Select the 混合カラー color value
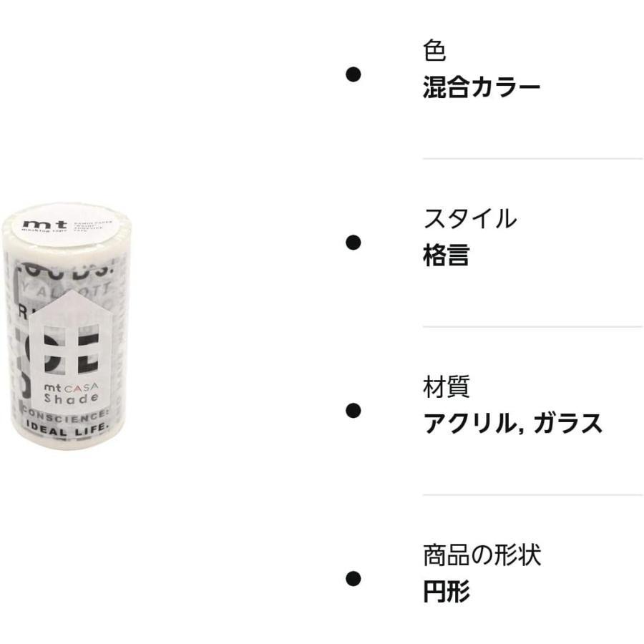This screenshot has width=644, height=644. pos(482,87)
